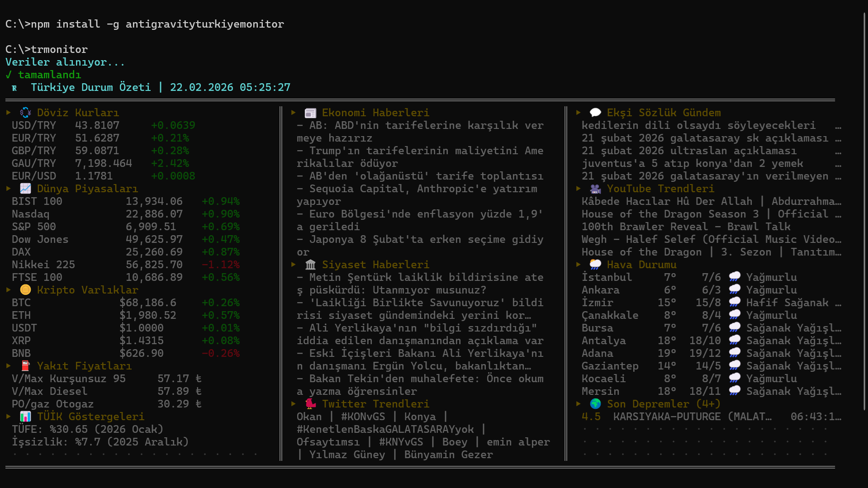
Task: Click the V/Max Kurşunsuz 95 fuel label
Action: coord(69,379)
